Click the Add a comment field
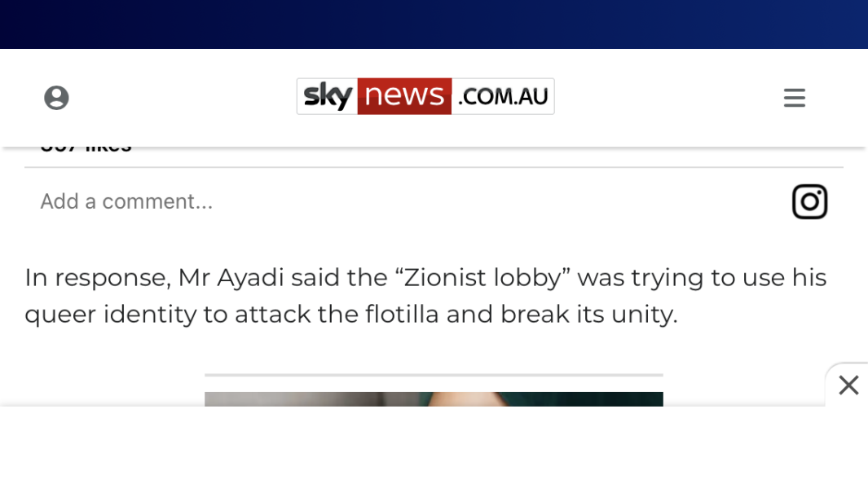868x489 pixels. pyautogui.click(x=126, y=201)
